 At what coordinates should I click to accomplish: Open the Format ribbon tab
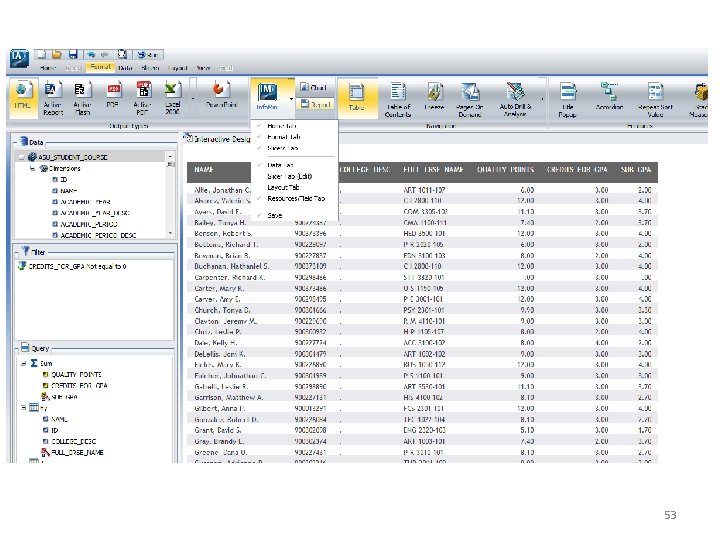pyautogui.click(x=100, y=67)
